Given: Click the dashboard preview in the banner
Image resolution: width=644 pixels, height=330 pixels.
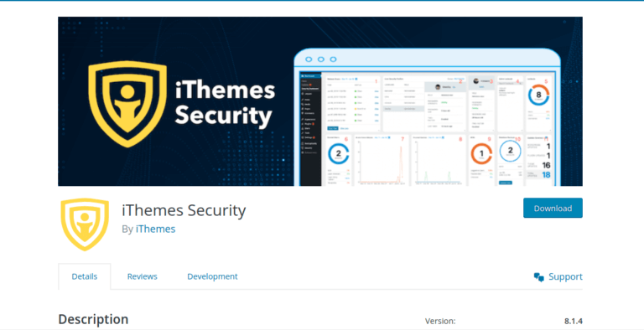Looking at the screenshot, I should (x=427, y=118).
